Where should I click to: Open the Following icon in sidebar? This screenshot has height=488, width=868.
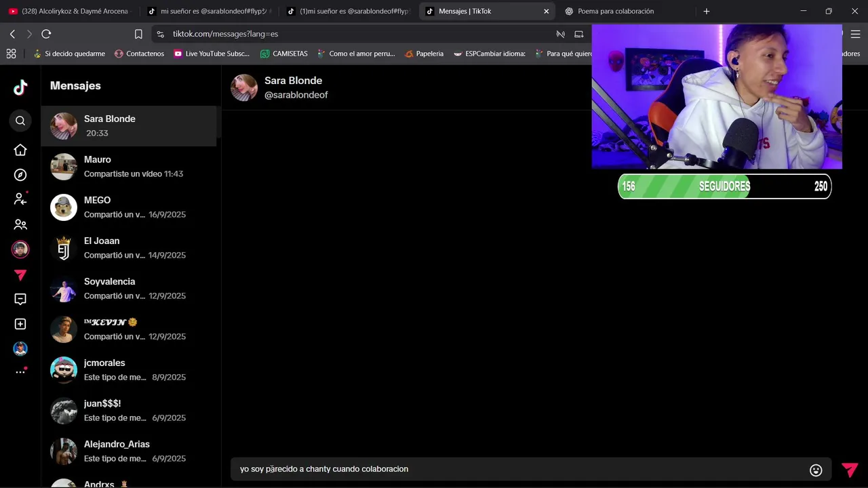[20, 199]
